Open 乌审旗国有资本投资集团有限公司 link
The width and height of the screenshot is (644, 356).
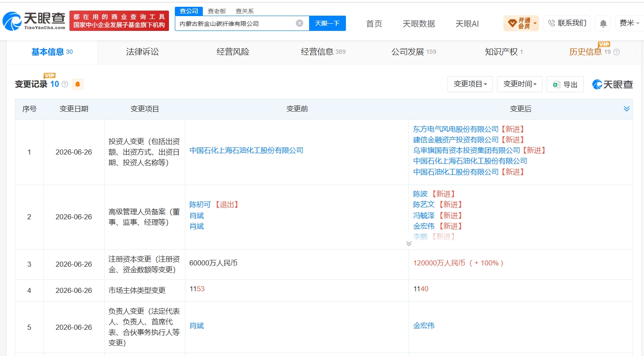point(467,150)
